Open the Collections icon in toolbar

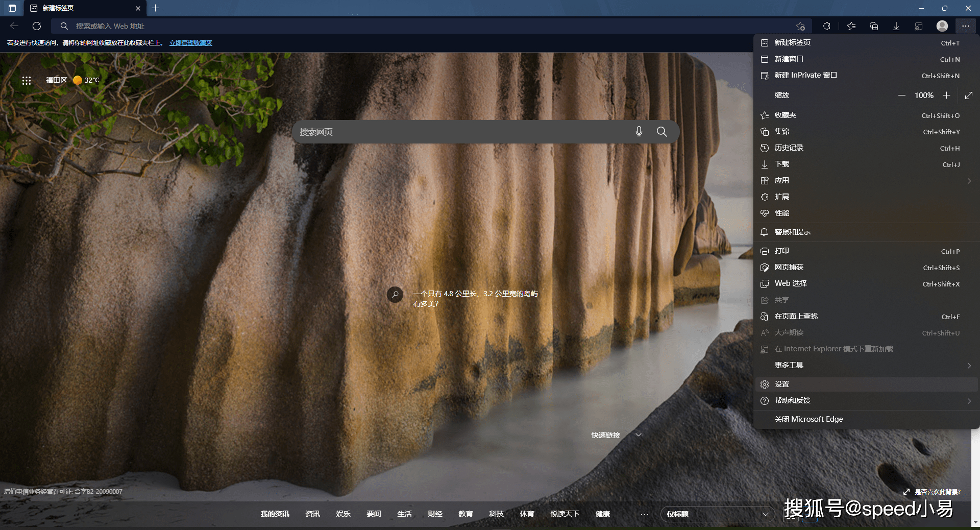tap(874, 26)
